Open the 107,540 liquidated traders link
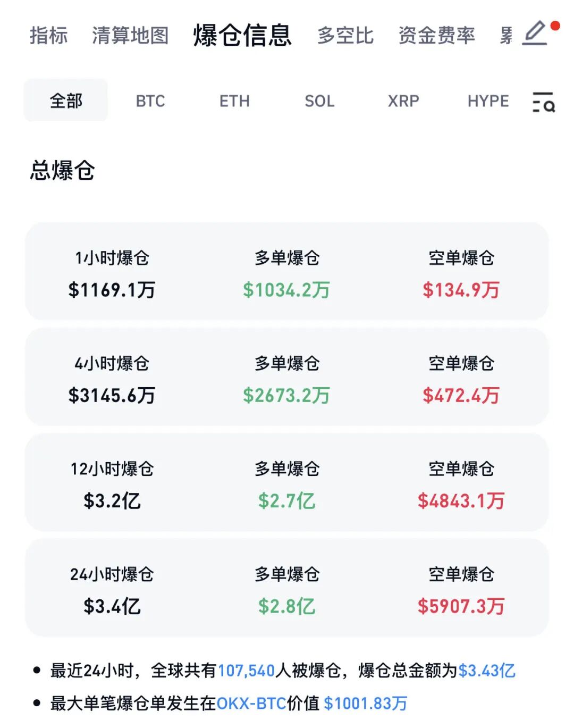 coord(246,671)
